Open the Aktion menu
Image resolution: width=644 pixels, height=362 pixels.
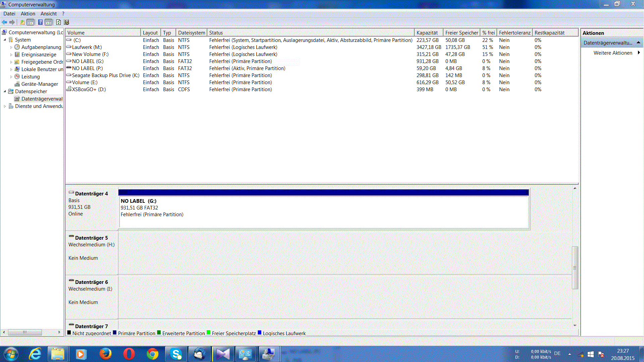[x=28, y=14]
